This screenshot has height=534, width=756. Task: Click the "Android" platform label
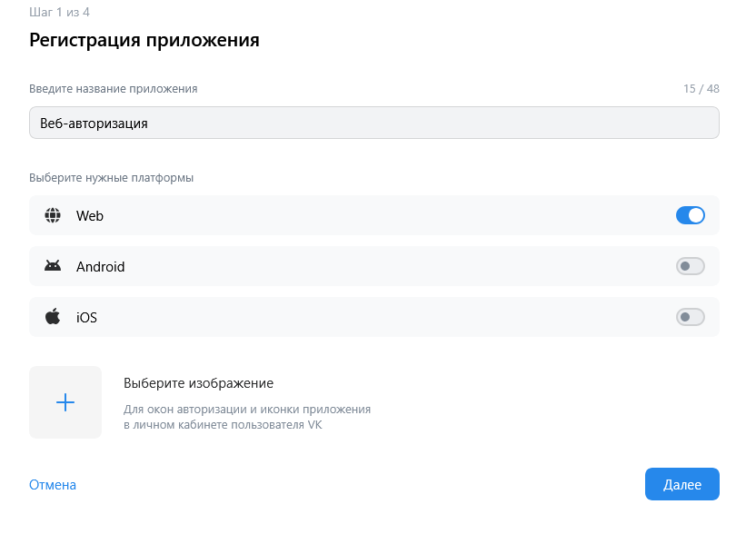tap(100, 267)
